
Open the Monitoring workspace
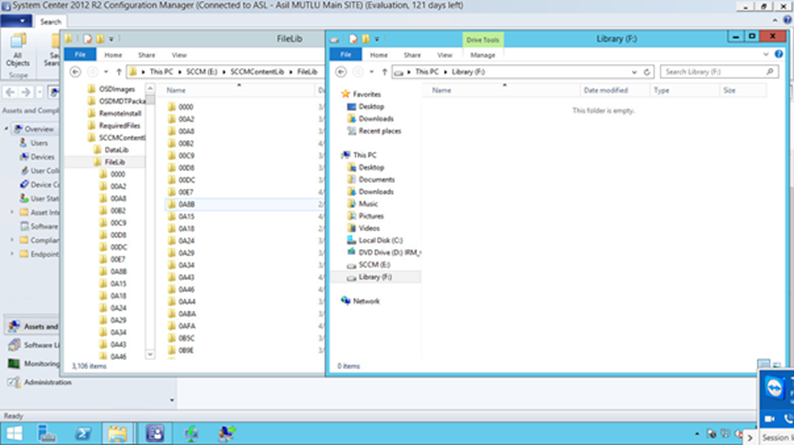(x=32, y=364)
